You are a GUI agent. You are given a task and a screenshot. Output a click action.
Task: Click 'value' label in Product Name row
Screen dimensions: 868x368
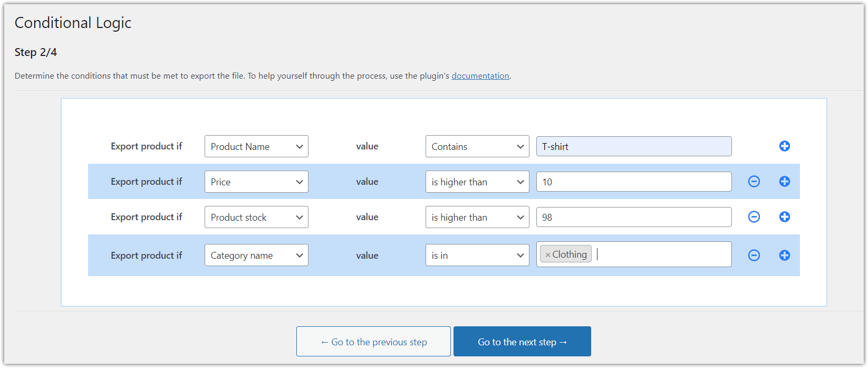click(367, 146)
